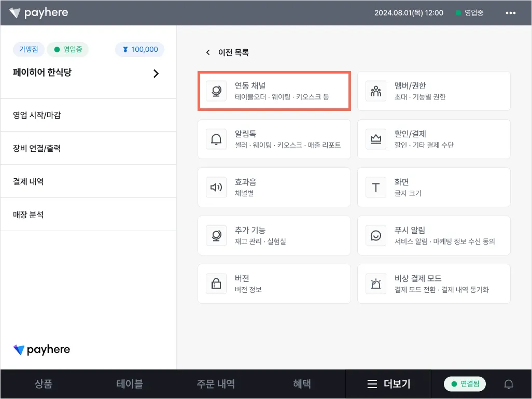Viewport: 532px width, 399px height.
Task: Click the people icon on 멤버/권한 card
Action: point(376,91)
